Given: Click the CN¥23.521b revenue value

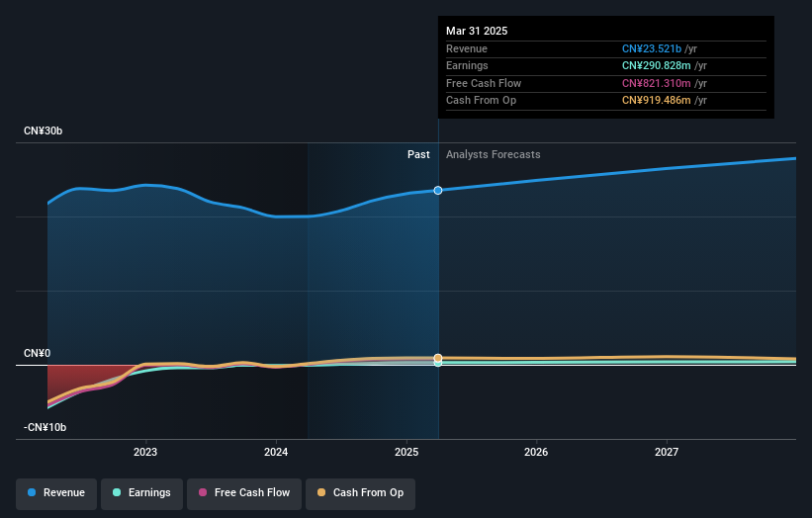Looking at the screenshot, I should click(x=652, y=48).
